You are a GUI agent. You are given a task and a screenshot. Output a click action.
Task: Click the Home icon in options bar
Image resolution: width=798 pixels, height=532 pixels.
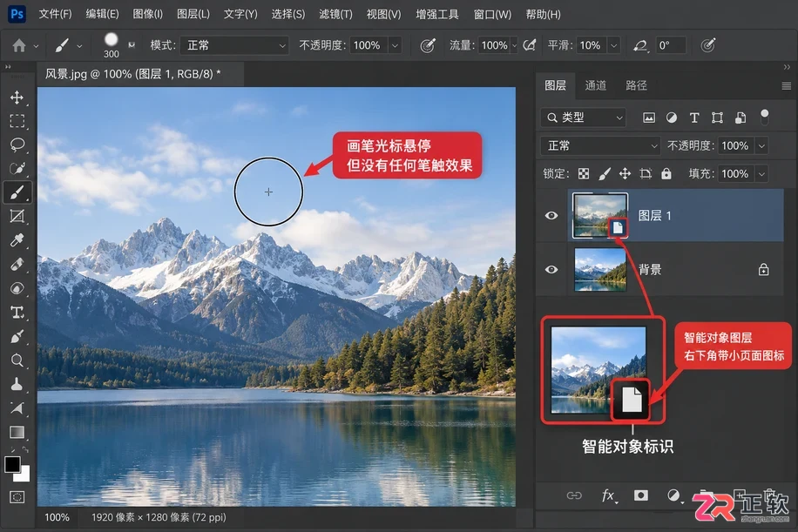19,46
